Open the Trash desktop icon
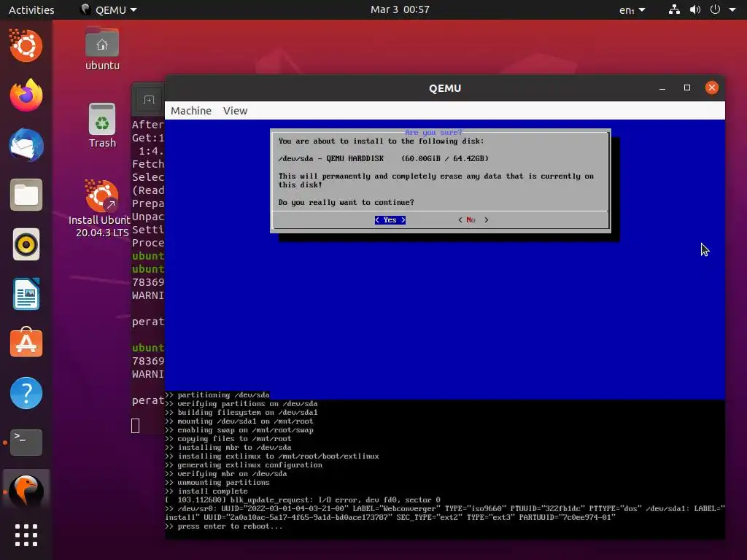 click(x=102, y=125)
